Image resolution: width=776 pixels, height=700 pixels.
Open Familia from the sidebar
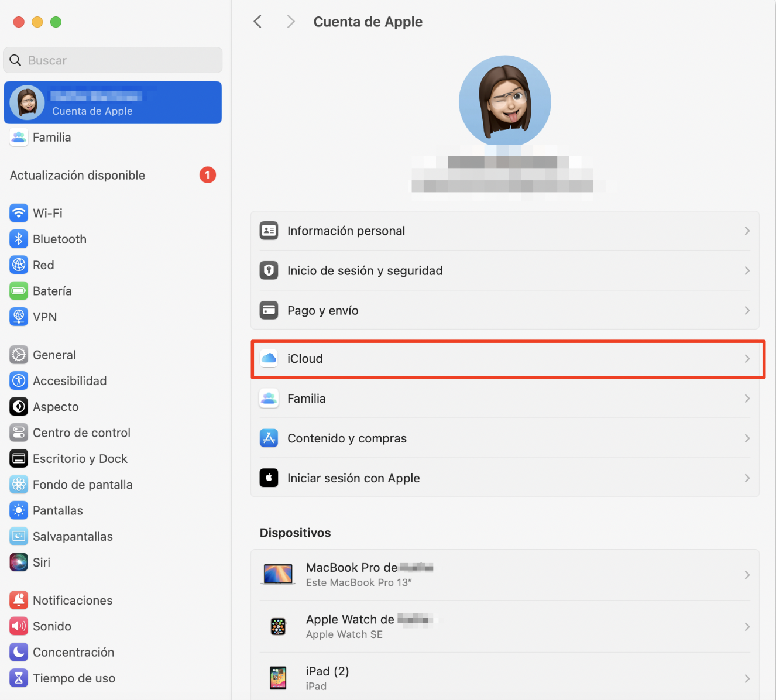click(53, 137)
